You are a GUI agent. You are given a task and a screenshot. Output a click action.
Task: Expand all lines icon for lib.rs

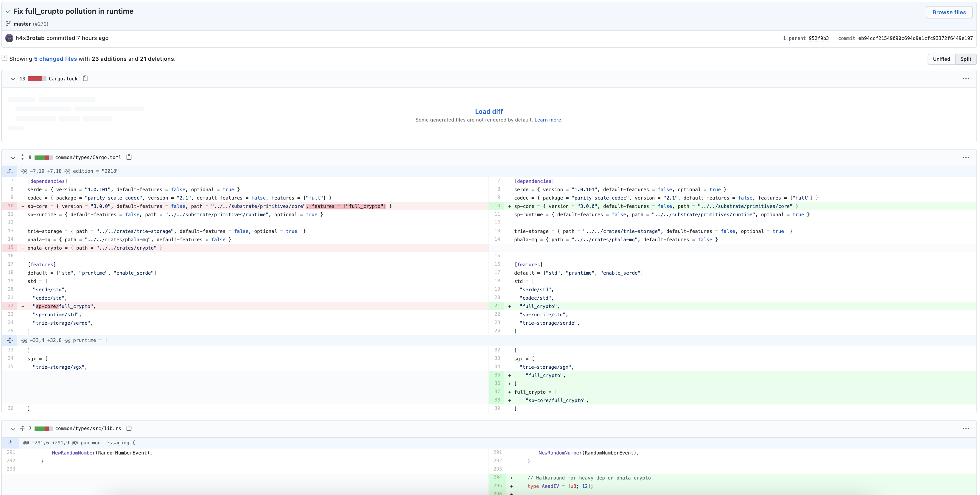click(23, 428)
